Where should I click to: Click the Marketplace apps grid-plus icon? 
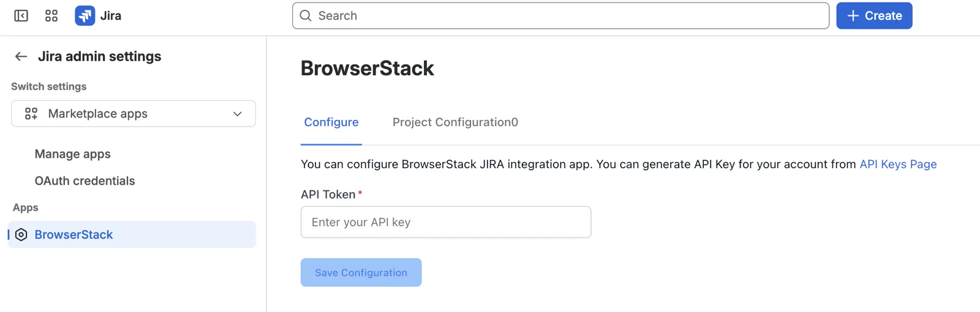pos(31,114)
